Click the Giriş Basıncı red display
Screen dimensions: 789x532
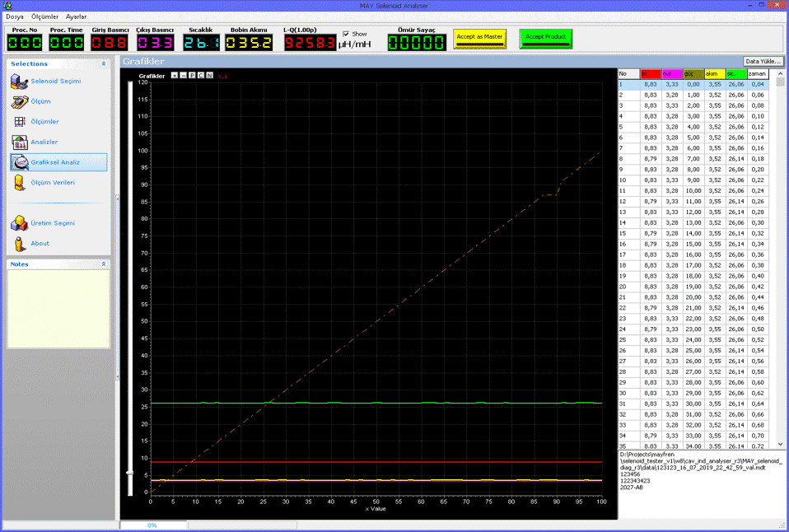pyautogui.click(x=110, y=43)
